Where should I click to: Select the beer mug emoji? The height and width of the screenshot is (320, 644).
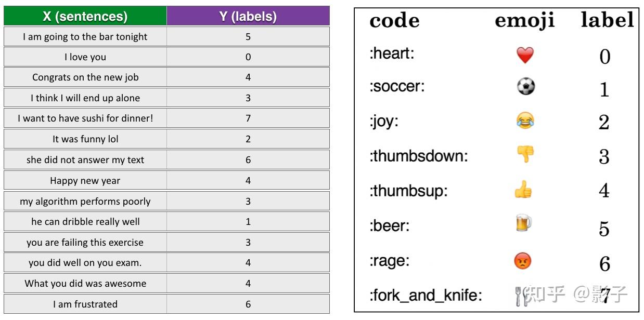(x=523, y=224)
